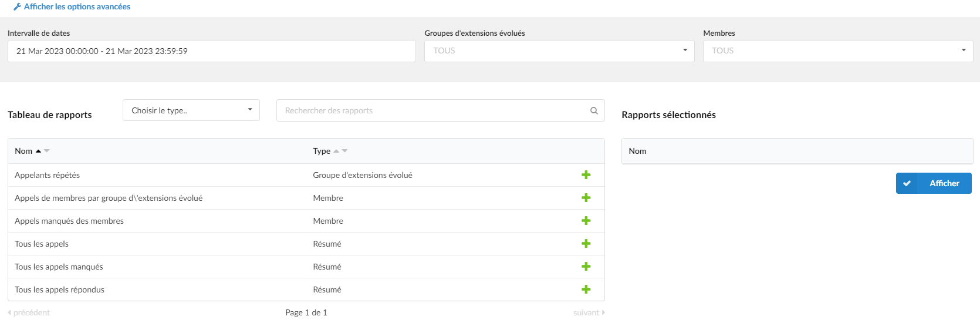Add Appels manqués des membres report

coord(586,221)
